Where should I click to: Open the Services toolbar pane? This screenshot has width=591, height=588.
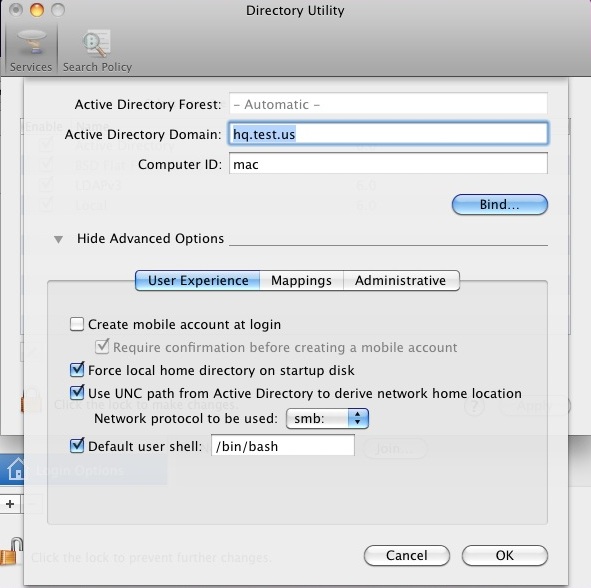(x=31, y=51)
